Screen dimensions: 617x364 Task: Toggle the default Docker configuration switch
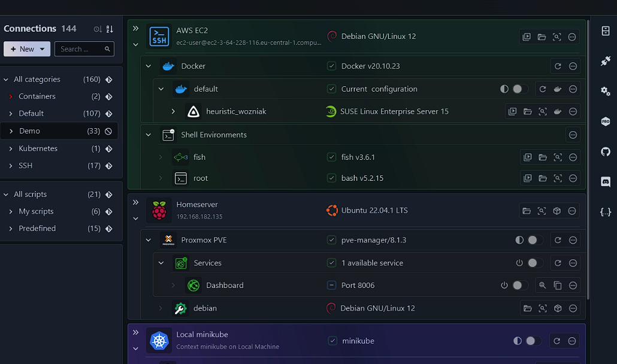pyautogui.click(x=519, y=89)
